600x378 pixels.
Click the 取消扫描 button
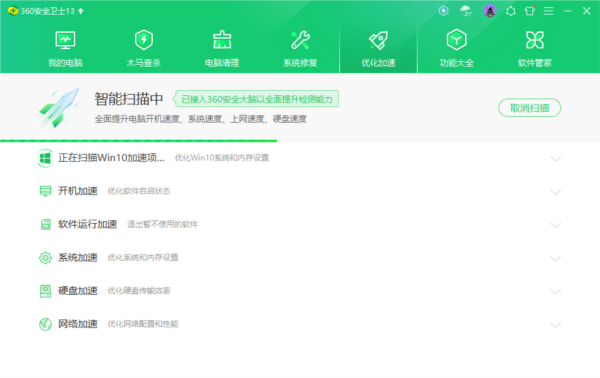pos(530,108)
